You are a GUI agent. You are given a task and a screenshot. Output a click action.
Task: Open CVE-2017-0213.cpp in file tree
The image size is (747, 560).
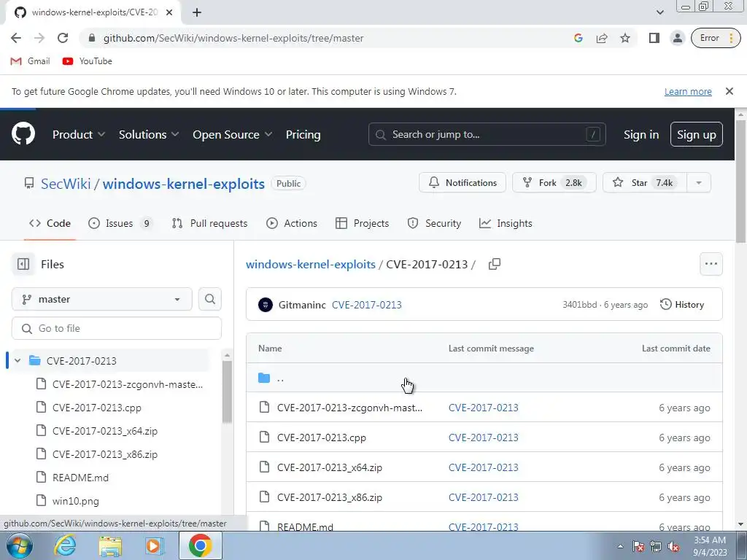pyautogui.click(x=97, y=408)
